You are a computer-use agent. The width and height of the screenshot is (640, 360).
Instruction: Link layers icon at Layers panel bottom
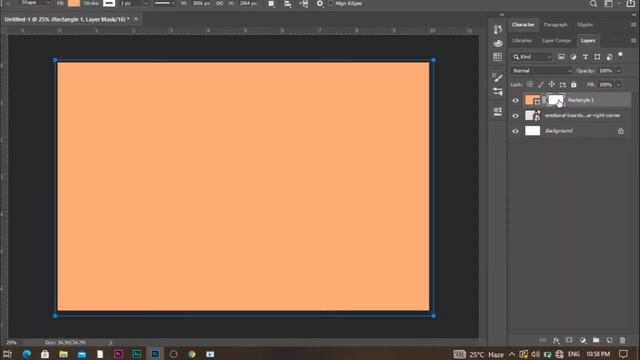tap(542, 340)
